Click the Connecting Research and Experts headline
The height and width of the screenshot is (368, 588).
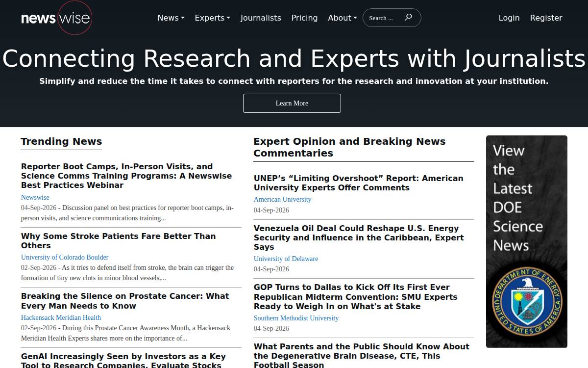coord(294,58)
